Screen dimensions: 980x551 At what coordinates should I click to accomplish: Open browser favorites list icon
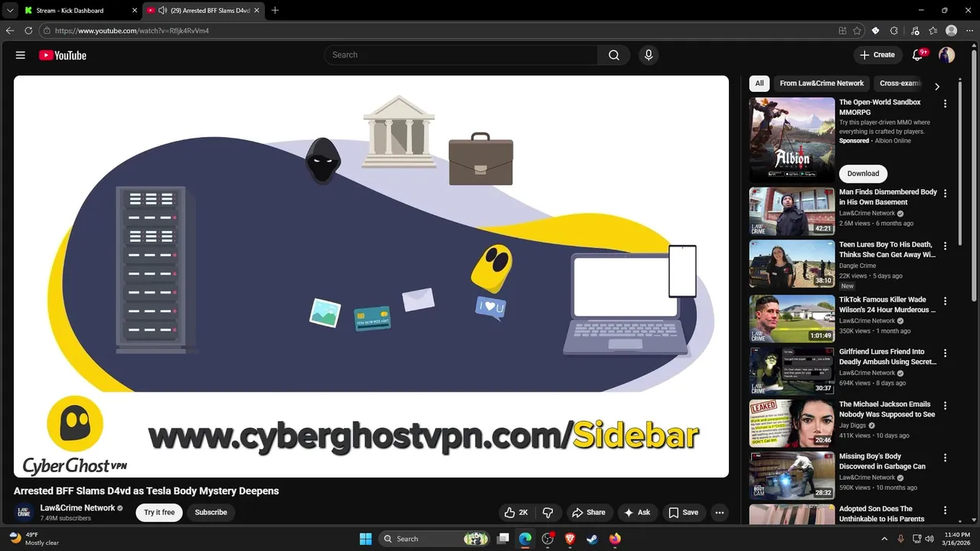[933, 31]
